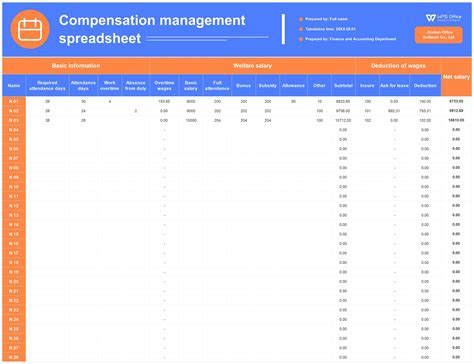
Task: Click the 'Allowance' column header
Action: point(293,86)
